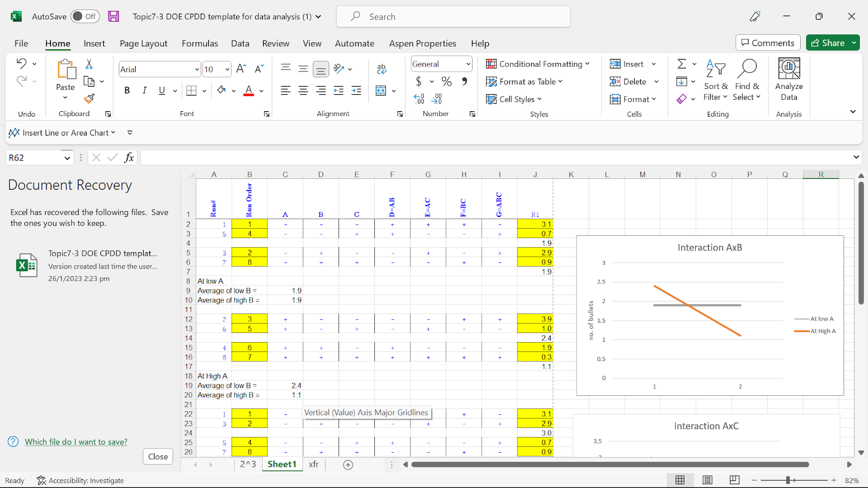Screen dimensions: 868x488
Task: Open the Formulas ribbon tab
Action: (x=200, y=43)
